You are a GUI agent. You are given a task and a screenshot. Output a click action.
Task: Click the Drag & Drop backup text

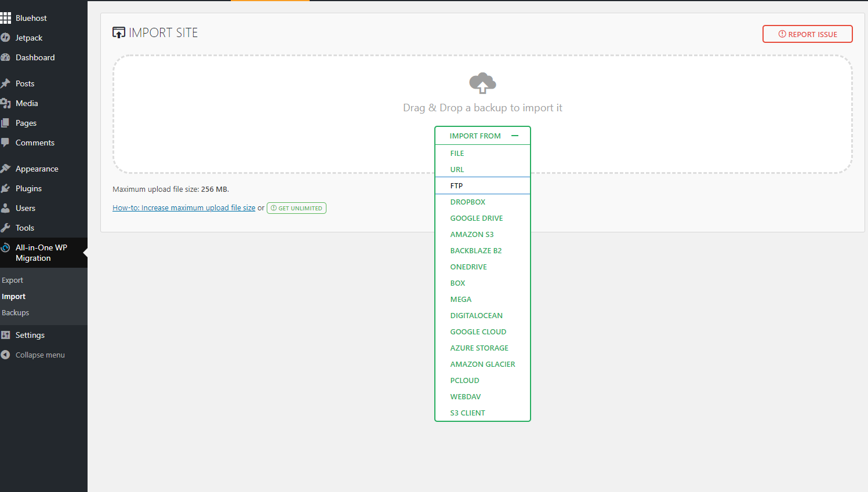point(482,108)
